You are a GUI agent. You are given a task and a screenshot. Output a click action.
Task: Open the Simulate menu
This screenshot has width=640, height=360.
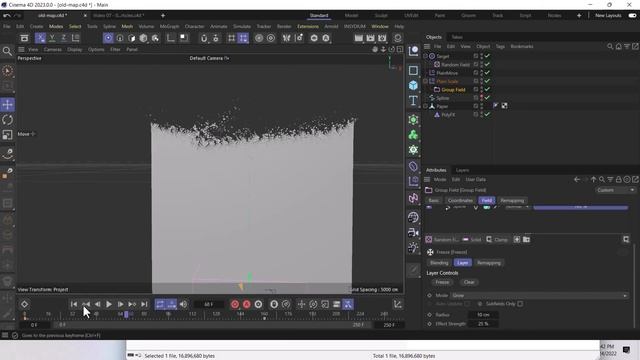[242, 27]
